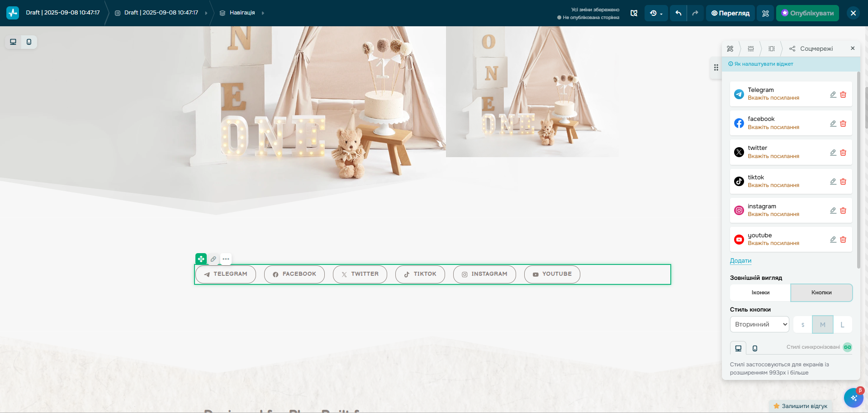This screenshot has height=413, width=868.
Task: Redo the reverted change
Action: coord(695,13)
